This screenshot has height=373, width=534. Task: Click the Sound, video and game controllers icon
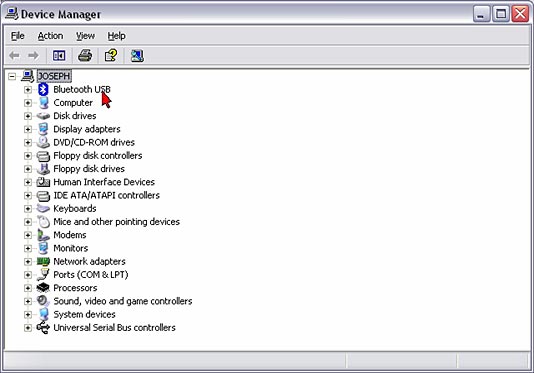43,301
